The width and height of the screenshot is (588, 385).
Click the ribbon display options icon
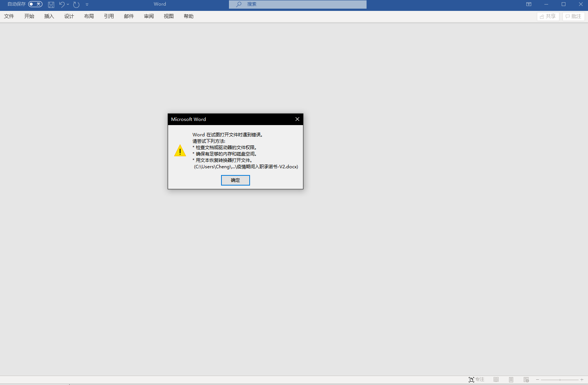pyautogui.click(x=529, y=4)
